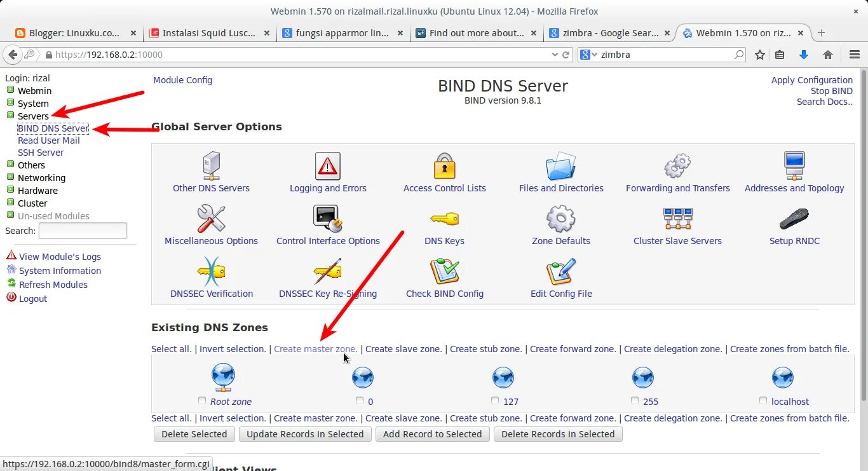Click the Firefox downloads arrow icon
The image size is (868, 471).
point(804,55)
